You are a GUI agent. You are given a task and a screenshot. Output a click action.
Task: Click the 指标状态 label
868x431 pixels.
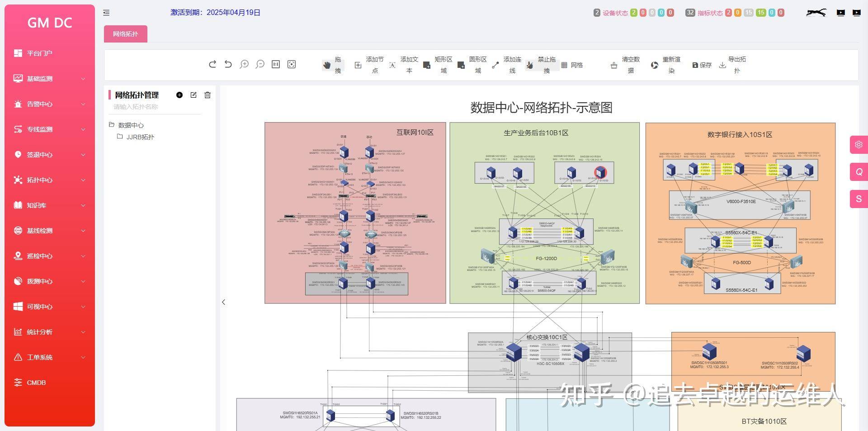pyautogui.click(x=710, y=13)
